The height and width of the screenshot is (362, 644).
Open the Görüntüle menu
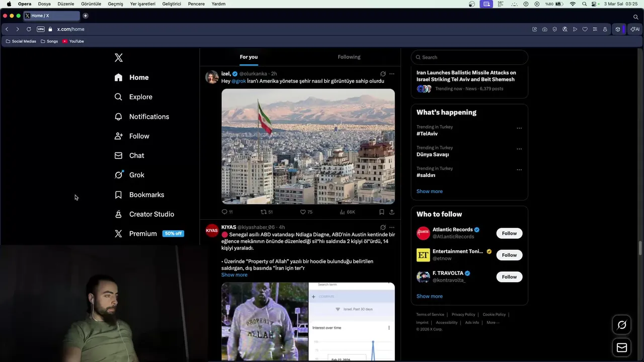pos(91,4)
